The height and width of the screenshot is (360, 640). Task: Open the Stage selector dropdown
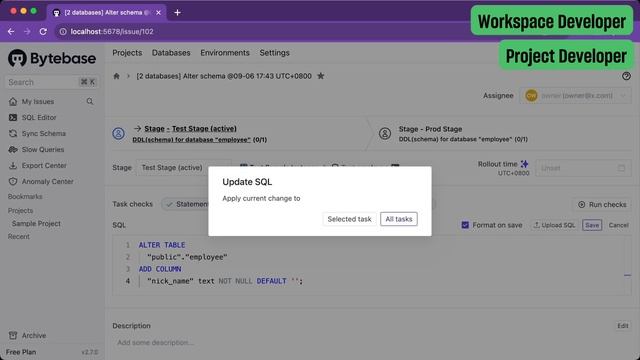pos(184,167)
